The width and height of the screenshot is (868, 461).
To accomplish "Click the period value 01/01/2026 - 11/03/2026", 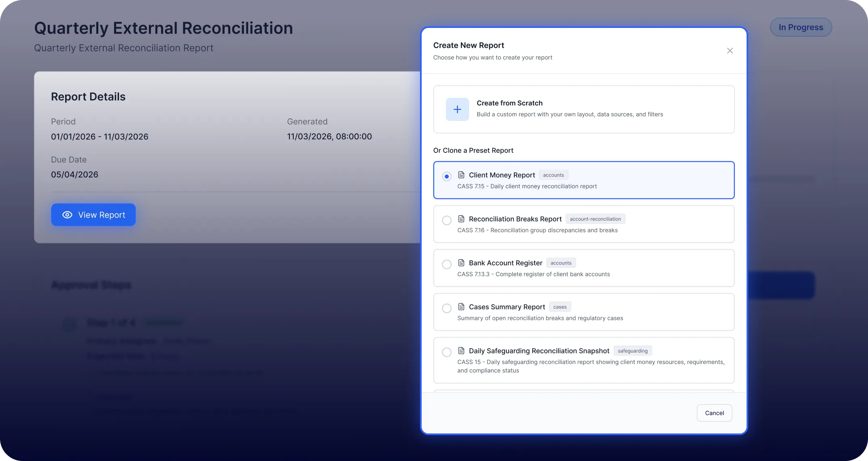I will 100,137.
